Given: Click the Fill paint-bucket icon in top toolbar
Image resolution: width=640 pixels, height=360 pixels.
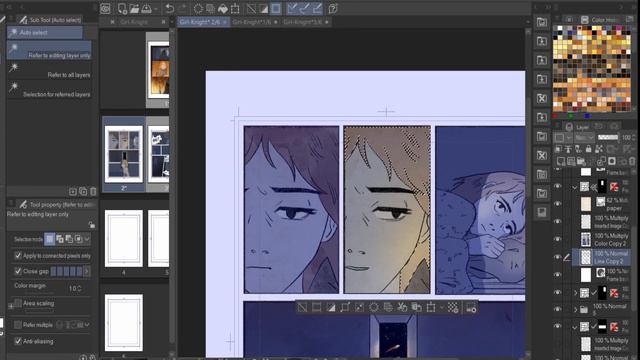Looking at the screenshot, I should click(223, 8).
